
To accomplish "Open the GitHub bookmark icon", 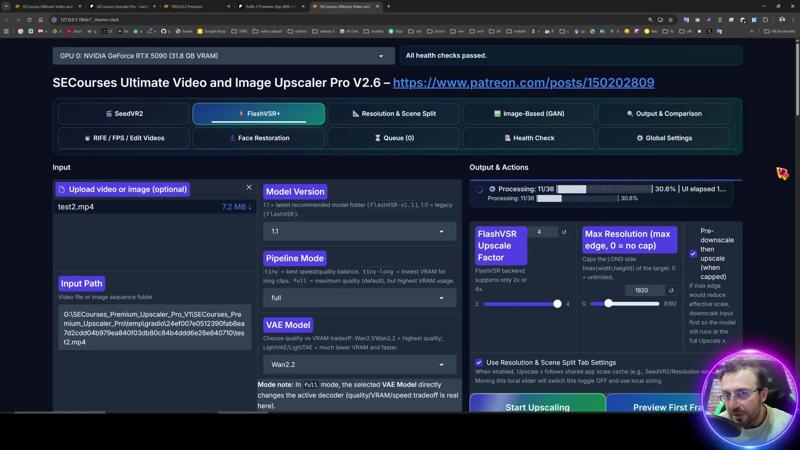I will coord(164,31).
